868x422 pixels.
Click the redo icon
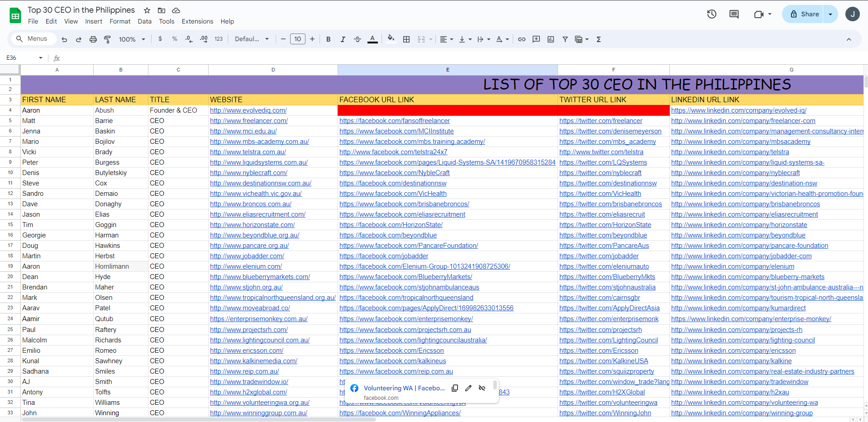[x=78, y=39]
